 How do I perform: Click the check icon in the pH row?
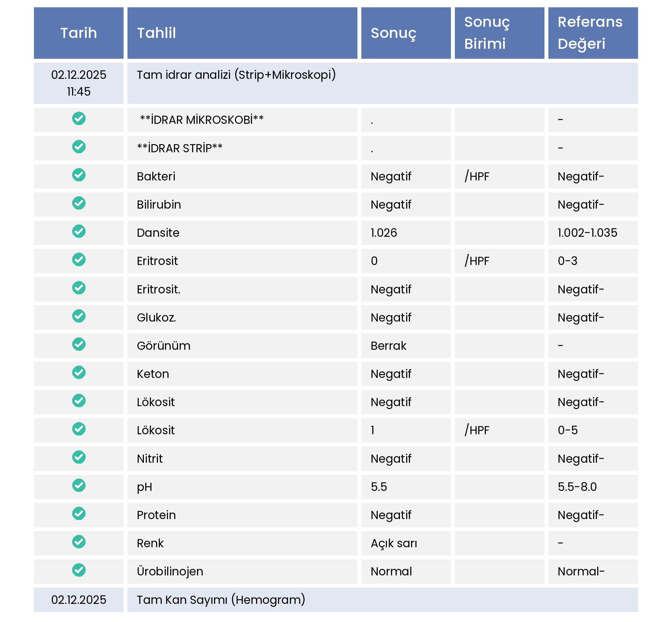tap(79, 485)
